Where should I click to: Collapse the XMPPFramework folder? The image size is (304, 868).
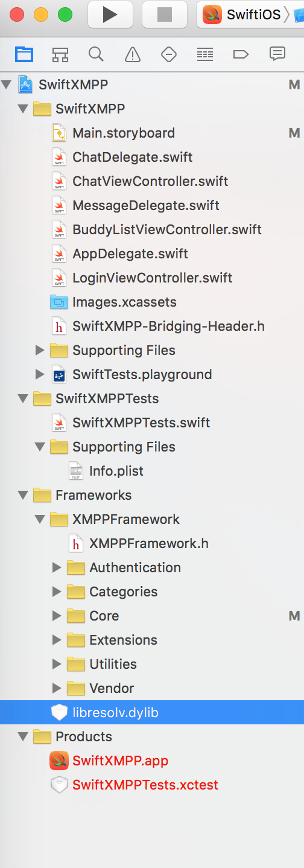tap(40, 519)
